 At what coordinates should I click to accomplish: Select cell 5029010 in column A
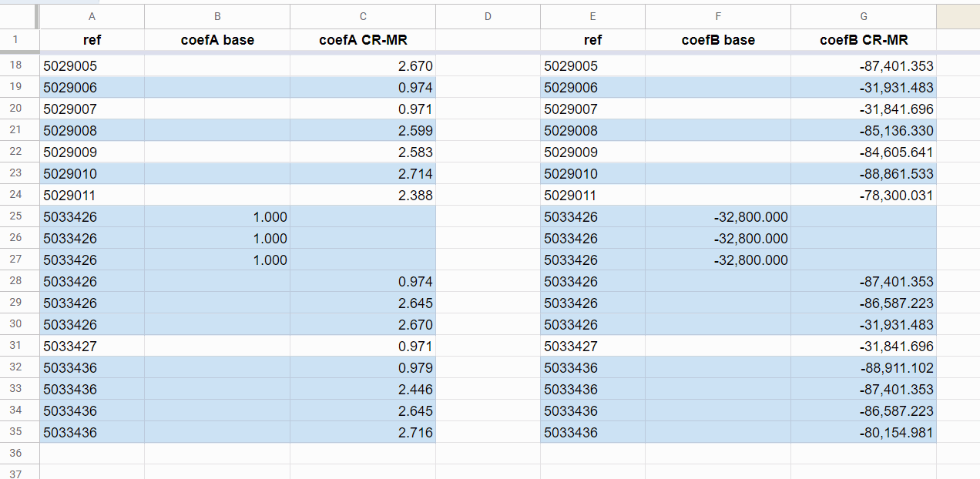(x=92, y=174)
